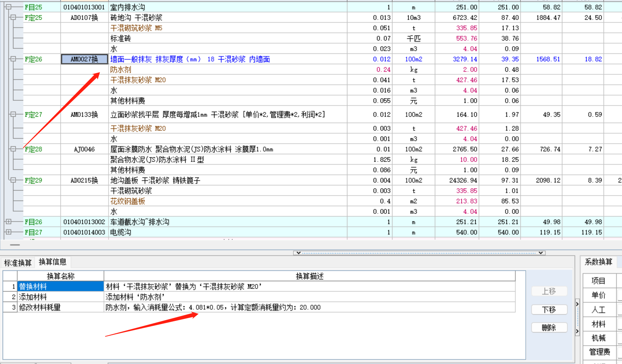Select item code 010401013002
622x364 pixels.
coord(84,222)
